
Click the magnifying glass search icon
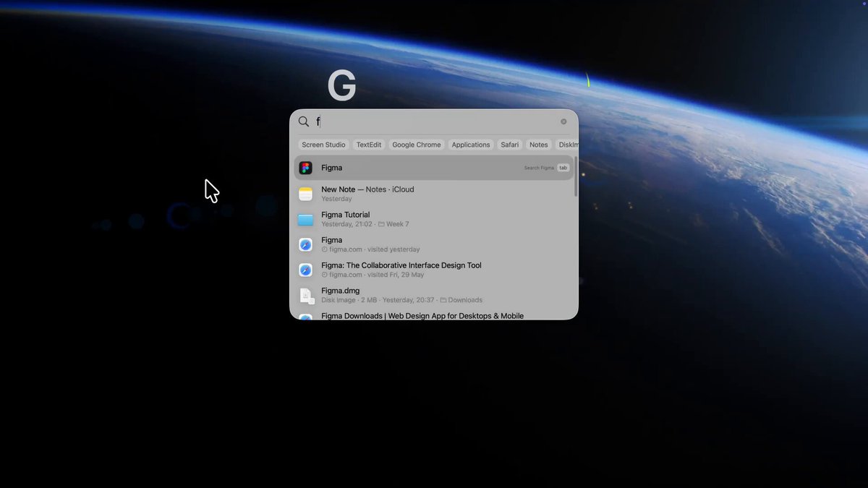click(304, 121)
